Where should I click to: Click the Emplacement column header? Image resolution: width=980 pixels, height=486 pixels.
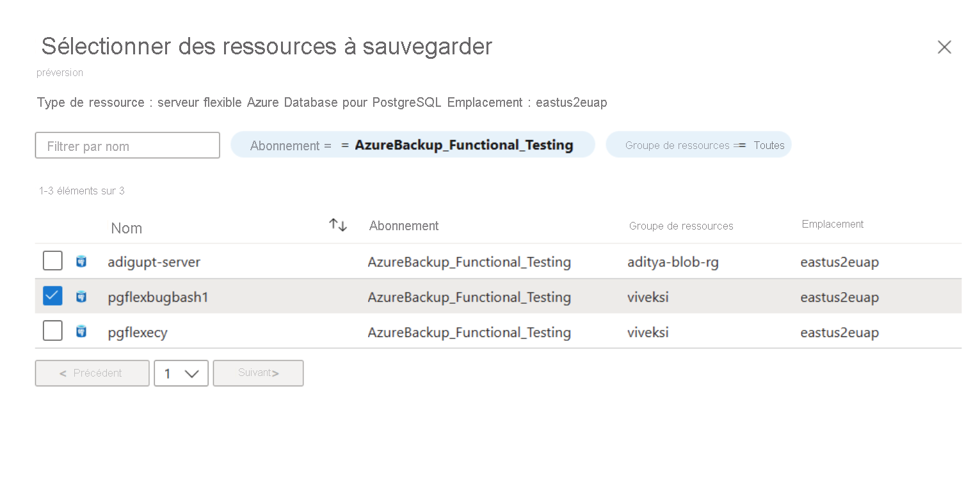click(x=833, y=224)
